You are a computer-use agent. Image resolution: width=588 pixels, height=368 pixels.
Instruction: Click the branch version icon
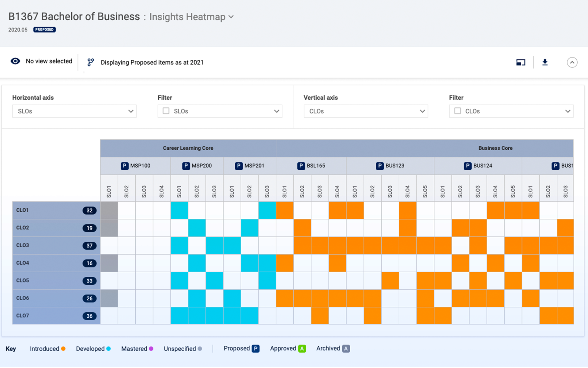91,62
